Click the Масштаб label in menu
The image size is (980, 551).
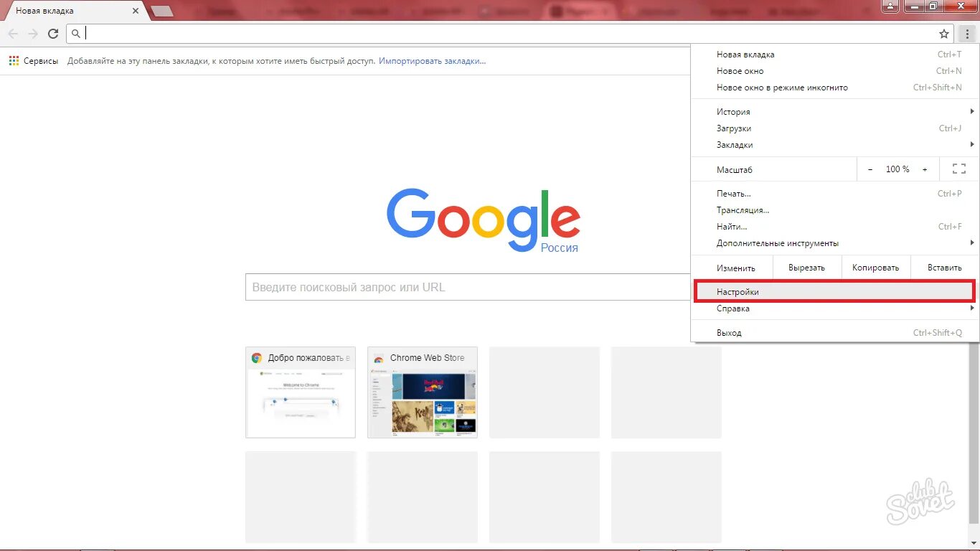click(x=735, y=170)
